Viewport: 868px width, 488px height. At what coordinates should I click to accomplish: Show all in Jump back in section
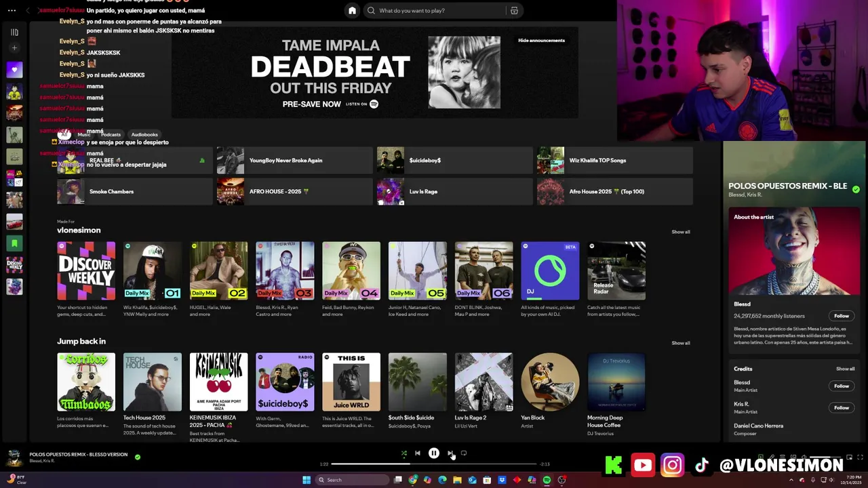pos(681,343)
